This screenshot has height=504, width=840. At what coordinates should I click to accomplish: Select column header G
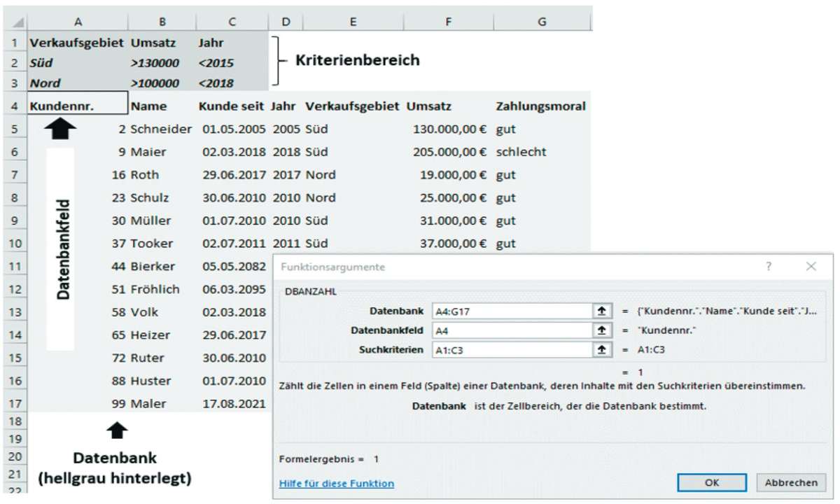tap(542, 22)
